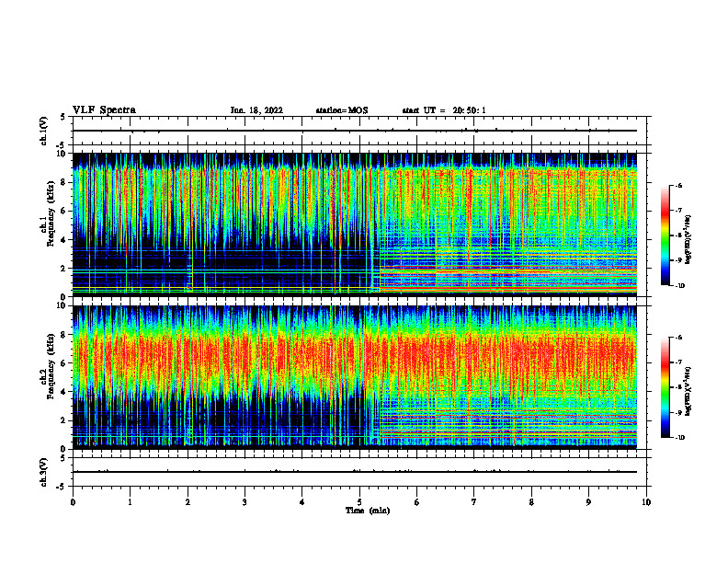Click the "5" tick on the ch.3(V) axis

click(x=63, y=458)
